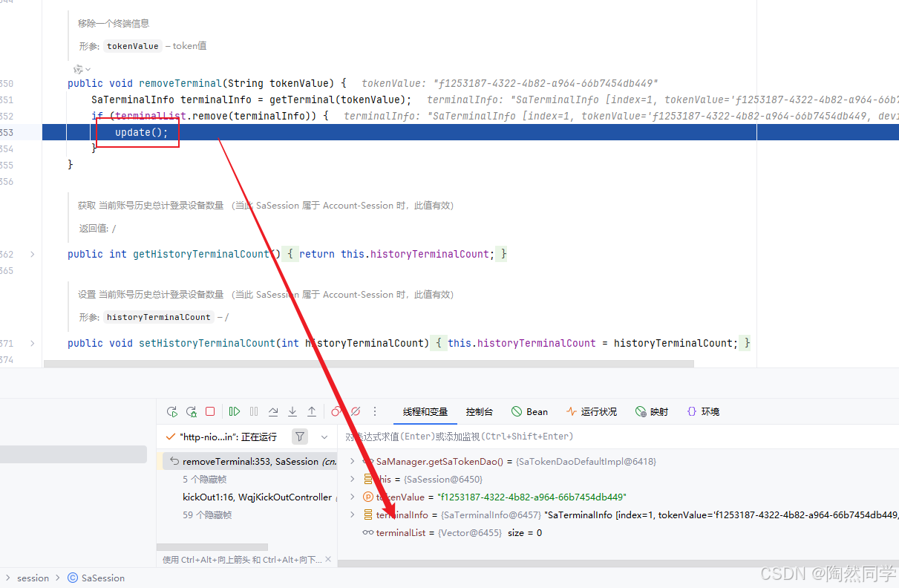Expand folded getHistoryTerminalCount method at line 362

(x=32, y=254)
